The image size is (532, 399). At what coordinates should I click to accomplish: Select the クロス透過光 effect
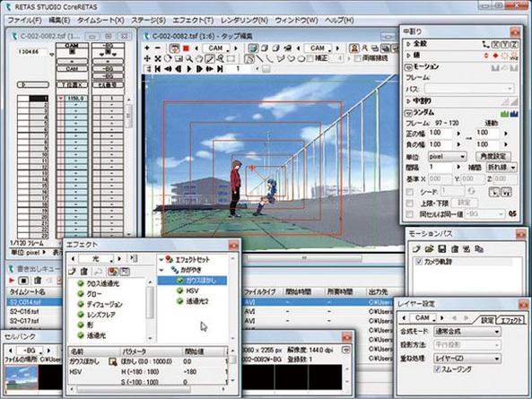tap(102, 283)
